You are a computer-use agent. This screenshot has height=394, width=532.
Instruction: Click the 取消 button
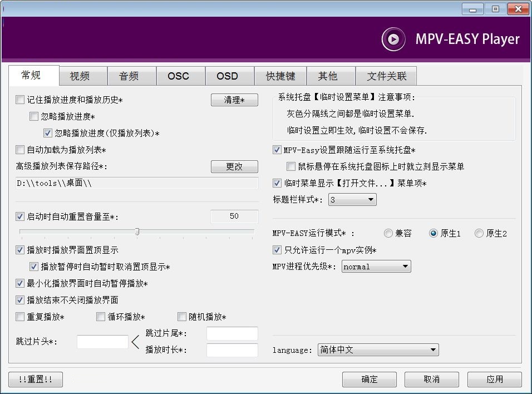click(x=432, y=379)
